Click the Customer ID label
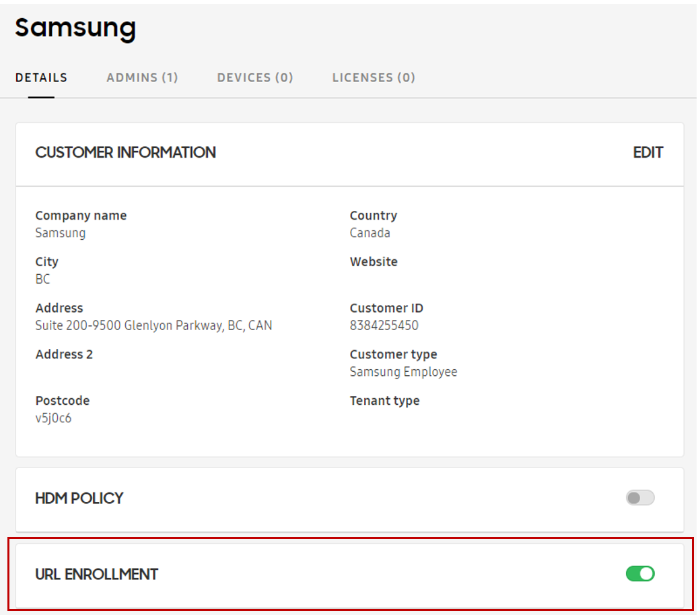The width and height of the screenshot is (700, 615). [386, 308]
